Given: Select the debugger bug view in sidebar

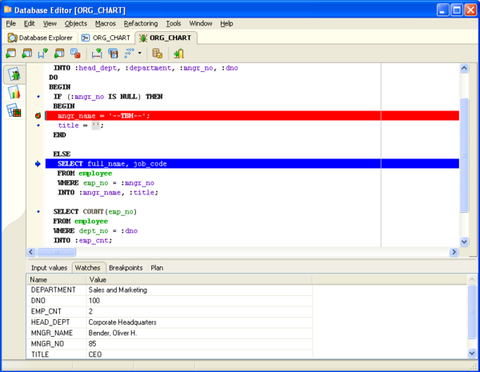Looking at the screenshot, I should tap(14, 74).
